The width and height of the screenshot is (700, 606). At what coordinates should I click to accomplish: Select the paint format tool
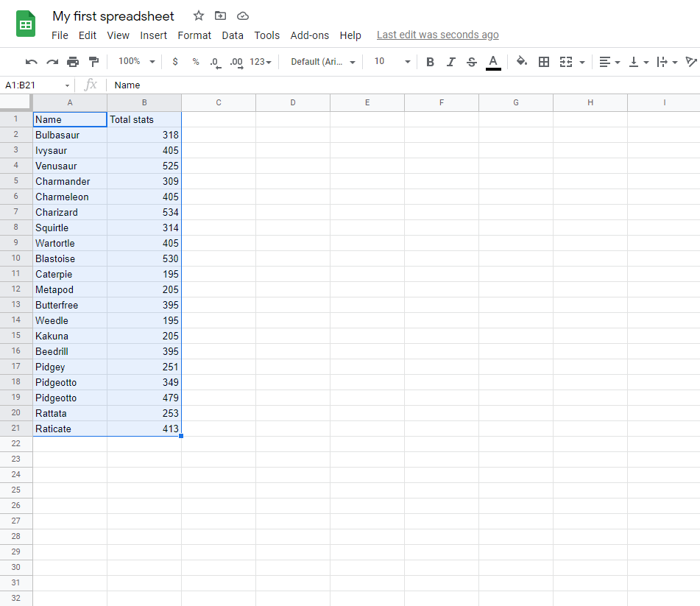(93, 62)
